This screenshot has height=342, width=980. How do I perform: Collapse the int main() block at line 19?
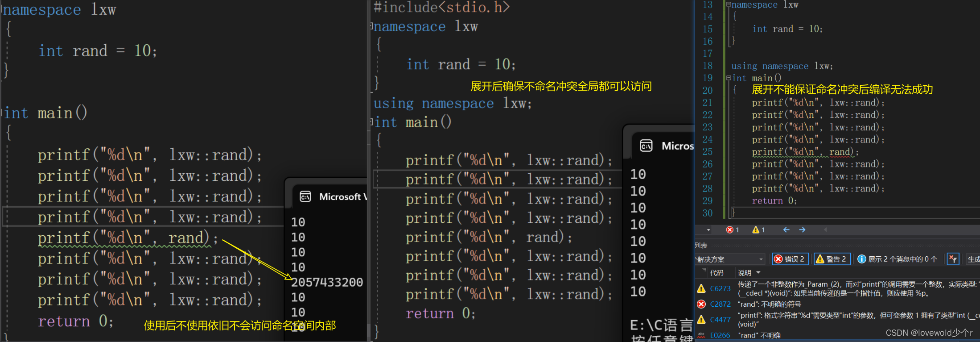[729, 78]
